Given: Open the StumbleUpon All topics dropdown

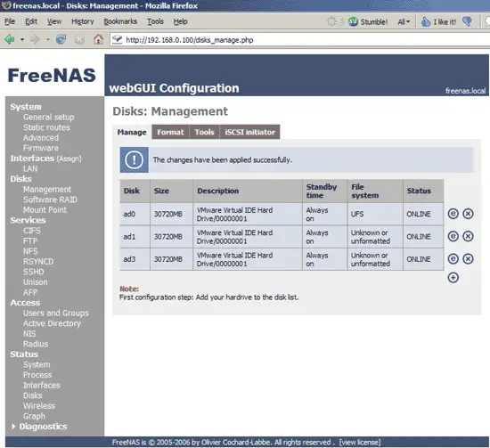Looking at the screenshot, I should coord(404,21).
